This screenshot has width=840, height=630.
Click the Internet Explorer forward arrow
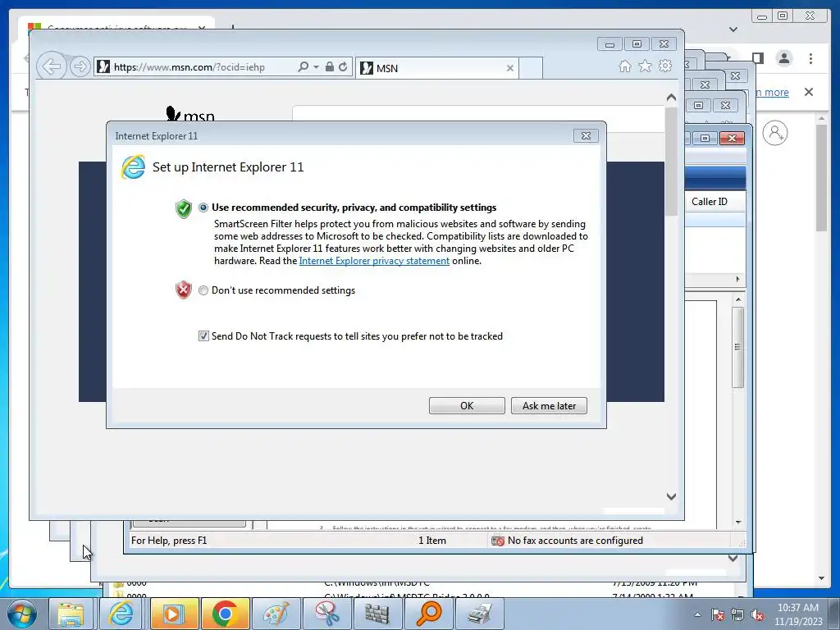pyautogui.click(x=80, y=66)
